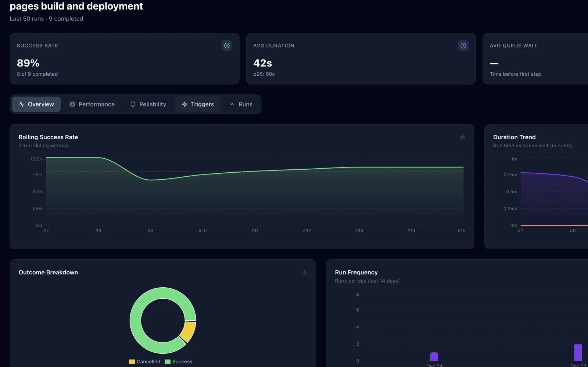Click the 100% label on the y-axis

[x=36, y=159]
